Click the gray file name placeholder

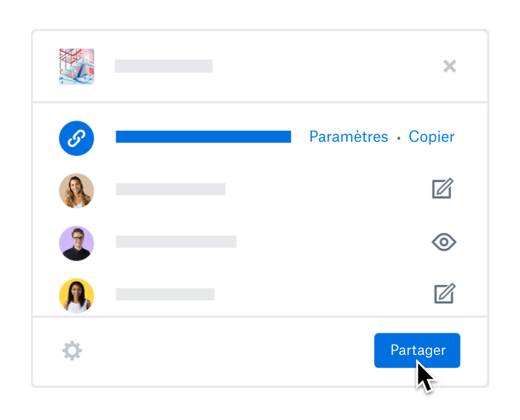click(163, 66)
